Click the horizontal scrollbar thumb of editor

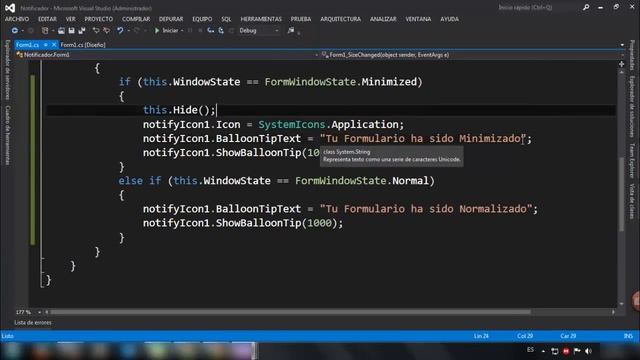click(x=290, y=312)
